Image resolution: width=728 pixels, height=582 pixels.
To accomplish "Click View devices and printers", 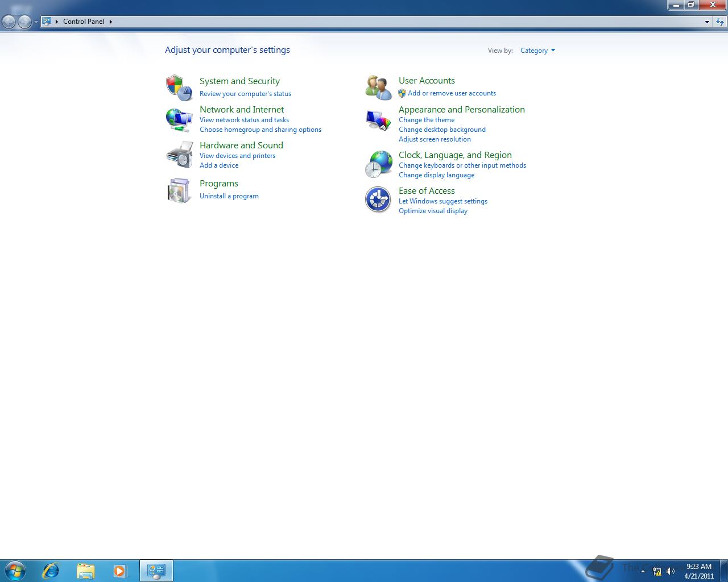I will (x=237, y=156).
